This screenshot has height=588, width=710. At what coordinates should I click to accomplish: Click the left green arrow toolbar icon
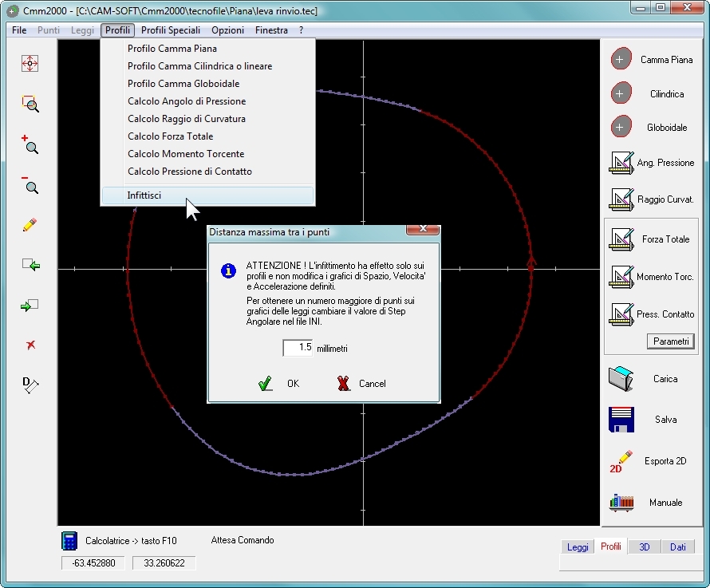(x=31, y=265)
